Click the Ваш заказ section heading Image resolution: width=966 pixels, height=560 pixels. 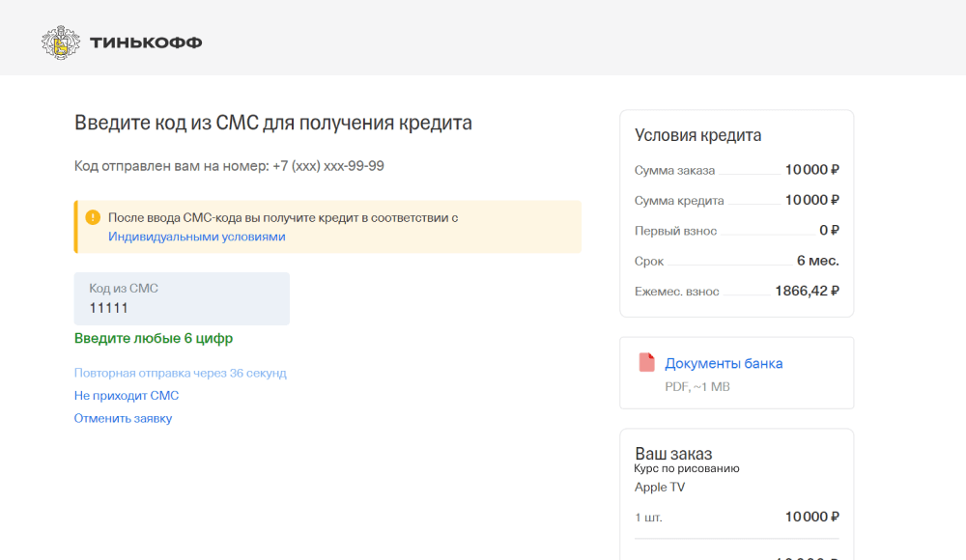tap(672, 453)
